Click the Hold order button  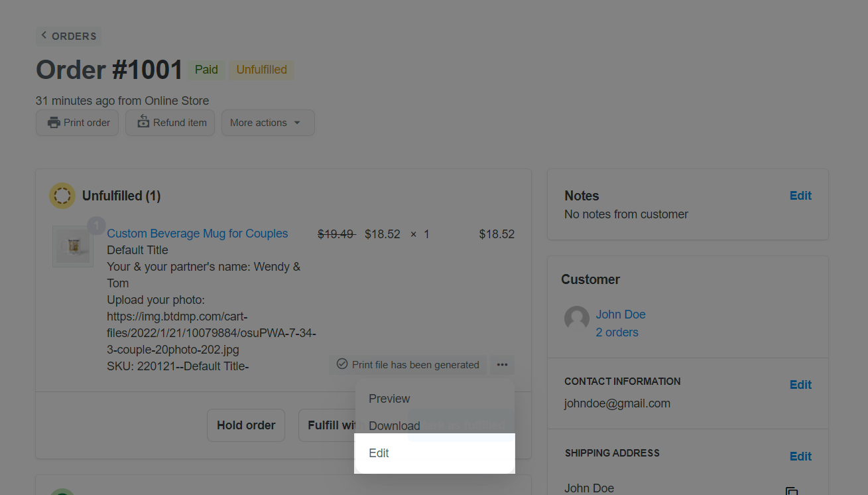pyautogui.click(x=246, y=425)
